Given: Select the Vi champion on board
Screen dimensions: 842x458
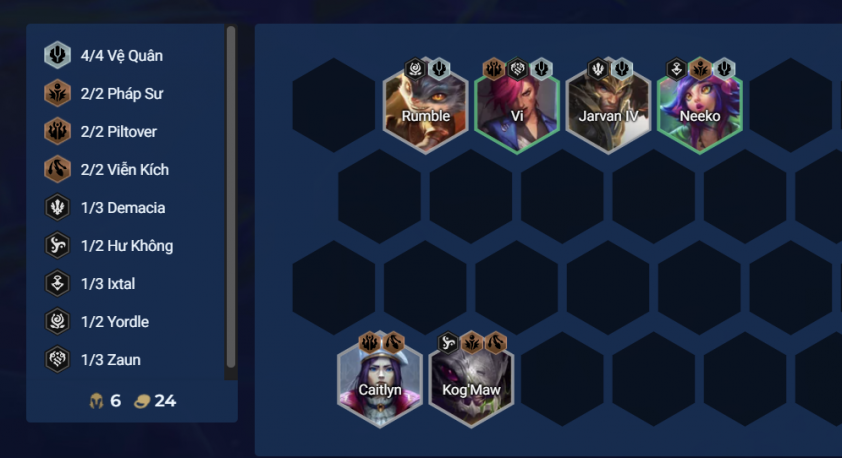Looking at the screenshot, I should point(517,106).
